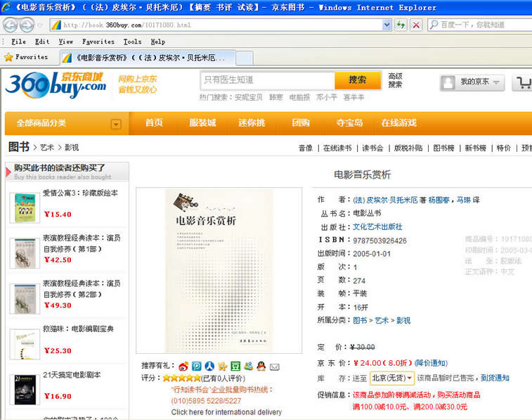
Task: Share via Qzone yellow star icon
Action: pyautogui.click(x=223, y=366)
